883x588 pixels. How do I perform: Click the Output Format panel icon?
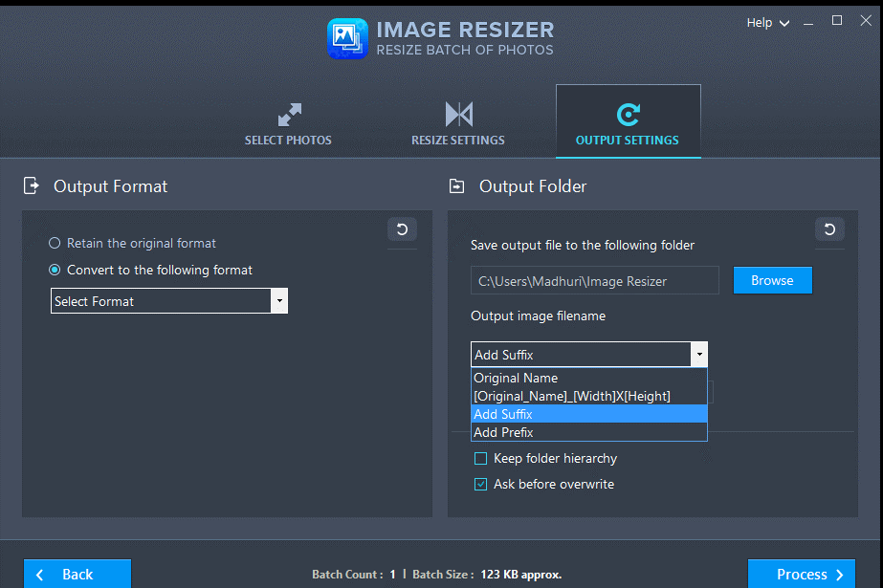click(31, 186)
